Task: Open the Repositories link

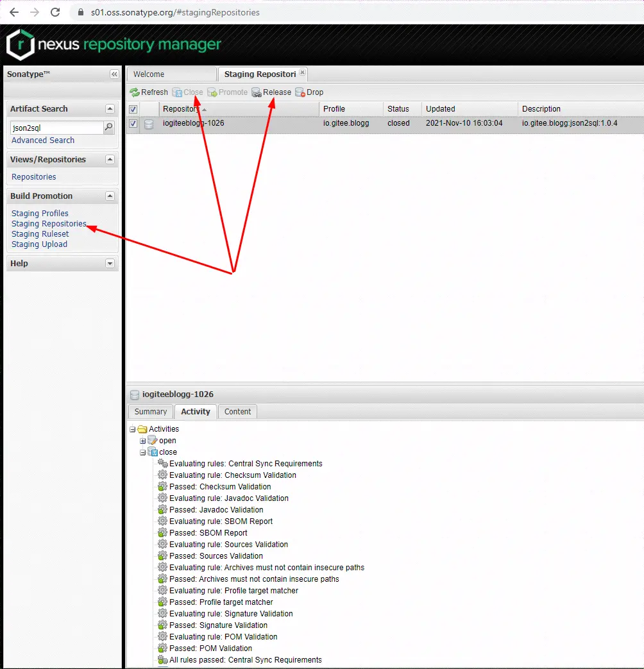Action: (34, 176)
